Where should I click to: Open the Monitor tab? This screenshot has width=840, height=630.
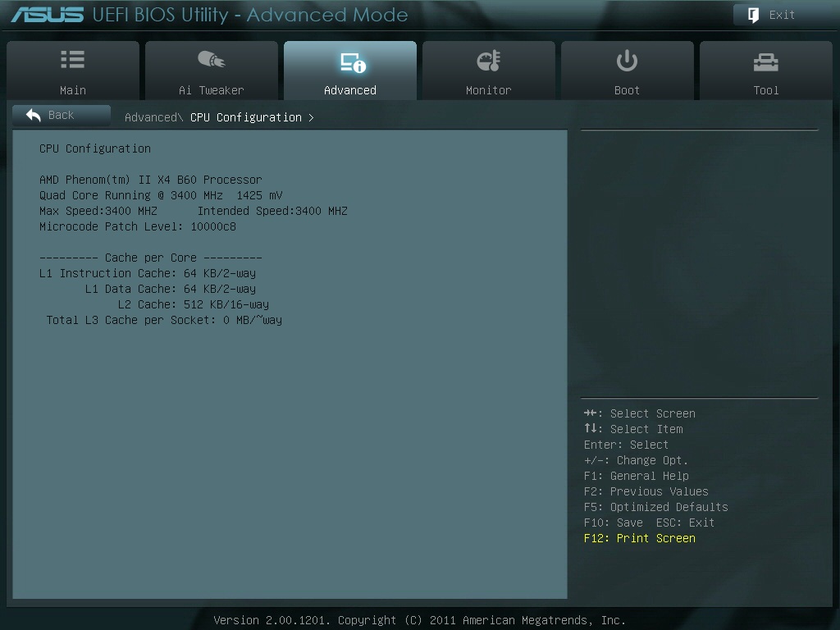coord(489,71)
